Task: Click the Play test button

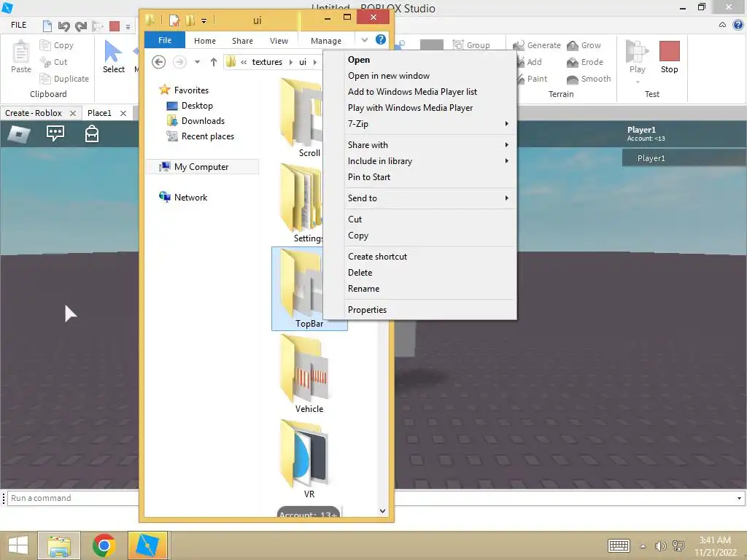Action: (637, 57)
